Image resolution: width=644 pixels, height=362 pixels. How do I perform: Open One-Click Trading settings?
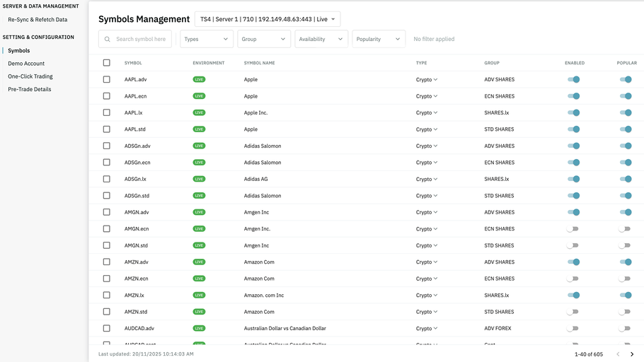pyautogui.click(x=30, y=76)
